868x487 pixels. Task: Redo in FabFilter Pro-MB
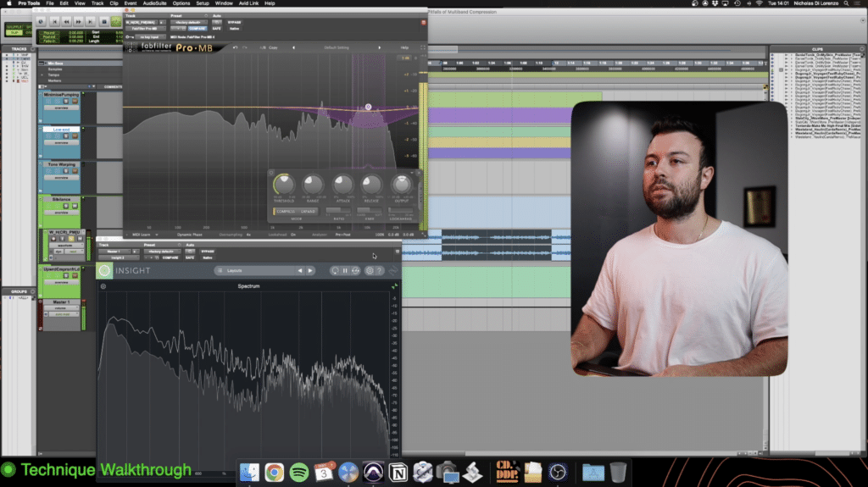pyautogui.click(x=245, y=47)
